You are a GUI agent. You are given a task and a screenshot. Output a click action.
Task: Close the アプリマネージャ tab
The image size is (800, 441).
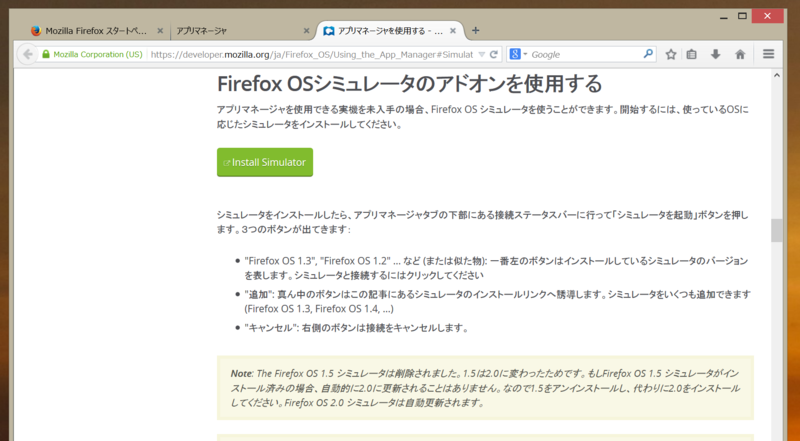click(x=306, y=31)
